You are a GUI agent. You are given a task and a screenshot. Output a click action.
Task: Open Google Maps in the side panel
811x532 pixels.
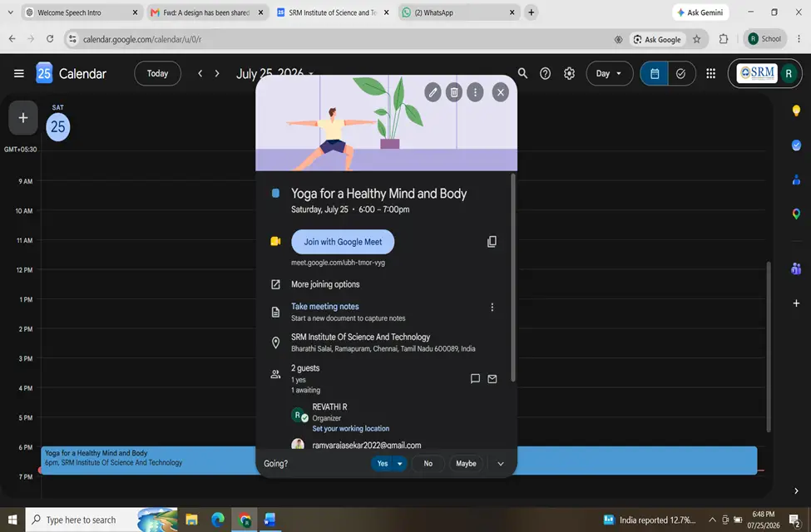pyautogui.click(x=796, y=214)
